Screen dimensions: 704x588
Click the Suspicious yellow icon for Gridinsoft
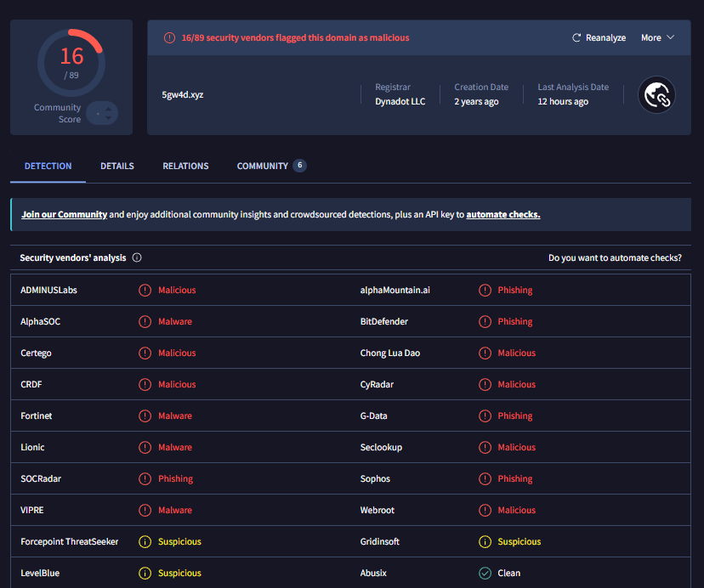(485, 541)
